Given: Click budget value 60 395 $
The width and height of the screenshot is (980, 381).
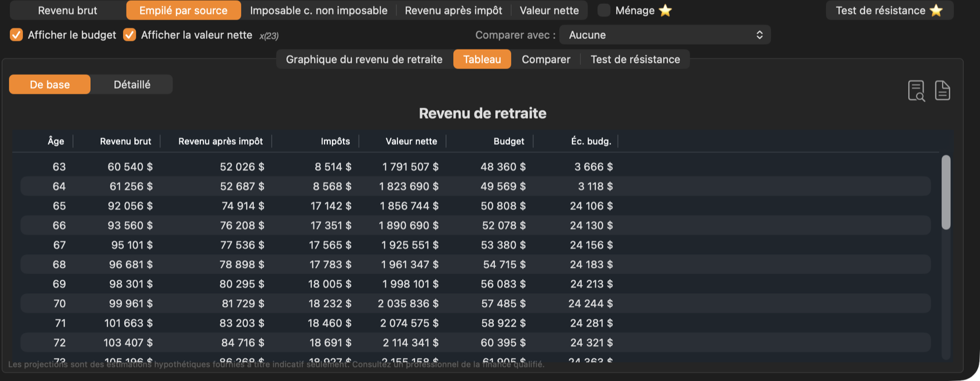Looking at the screenshot, I should [x=503, y=342].
